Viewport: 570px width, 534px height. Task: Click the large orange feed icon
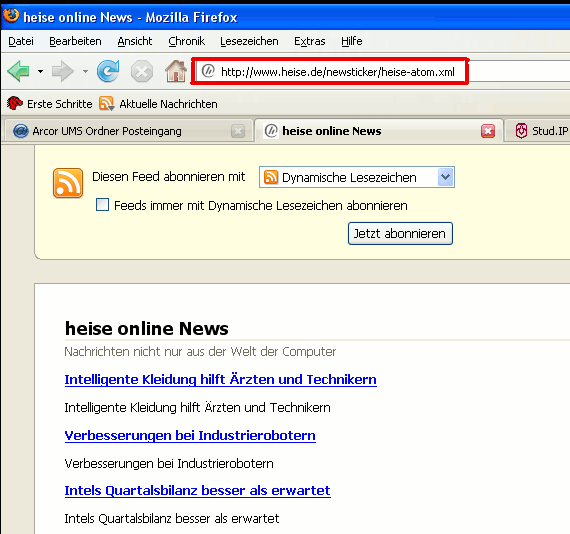68,183
